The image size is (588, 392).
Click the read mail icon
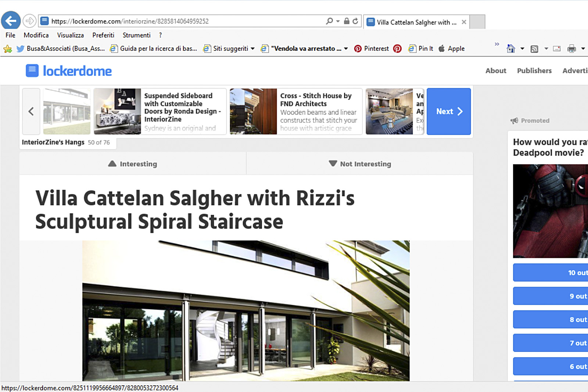click(557, 48)
